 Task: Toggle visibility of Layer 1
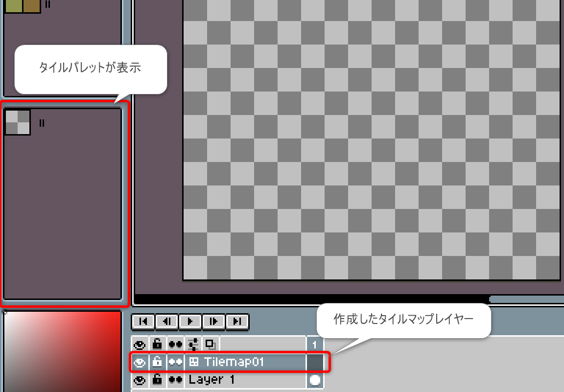click(x=140, y=380)
